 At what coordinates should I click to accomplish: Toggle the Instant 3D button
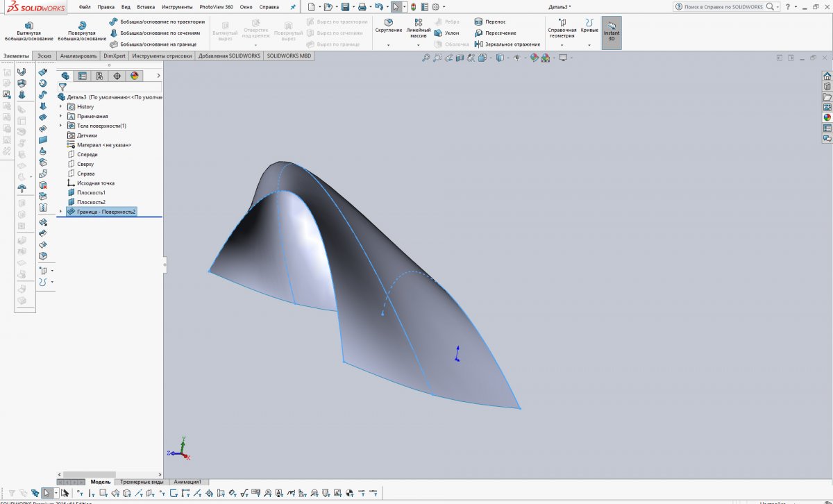pos(612,32)
